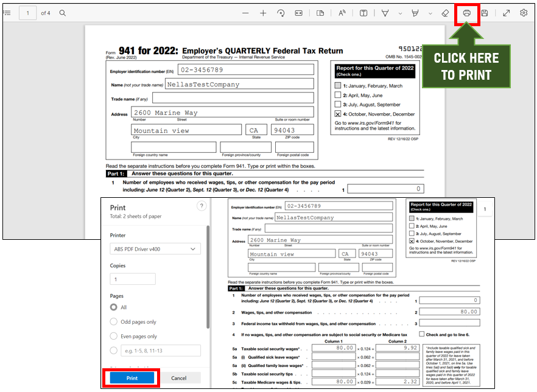
Task: Click Cancel in the Print dialog
Action: coord(179,378)
